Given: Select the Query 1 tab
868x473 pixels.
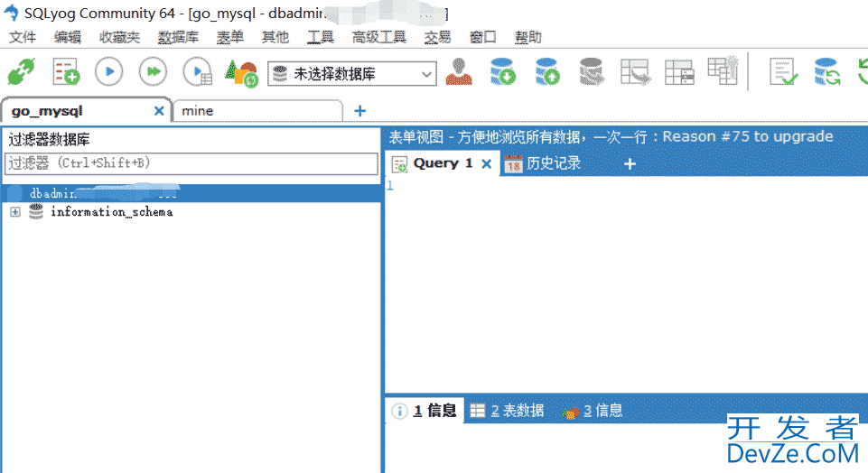Looking at the screenshot, I should tap(443, 163).
